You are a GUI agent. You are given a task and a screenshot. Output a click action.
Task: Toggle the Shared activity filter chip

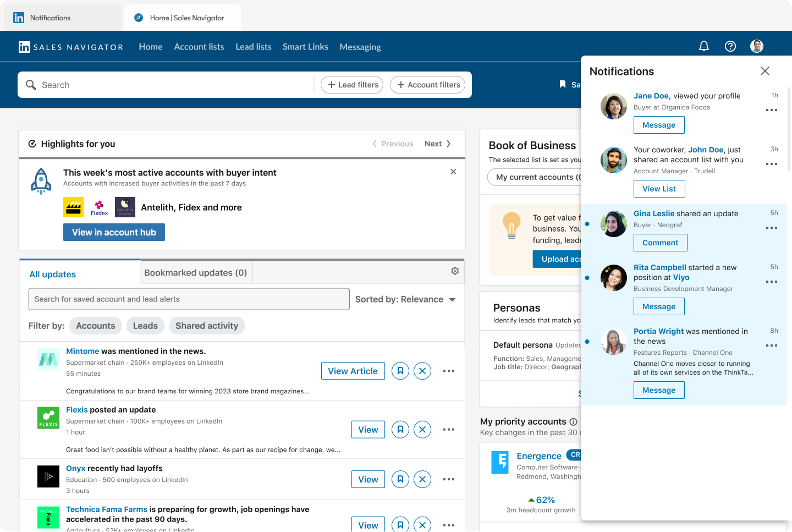click(x=207, y=326)
